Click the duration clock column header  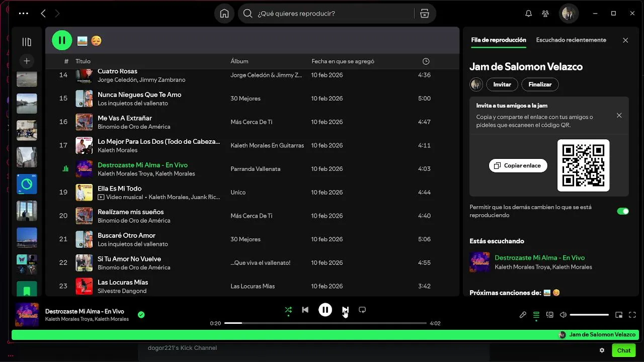pyautogui.click(x=426, y=61)
